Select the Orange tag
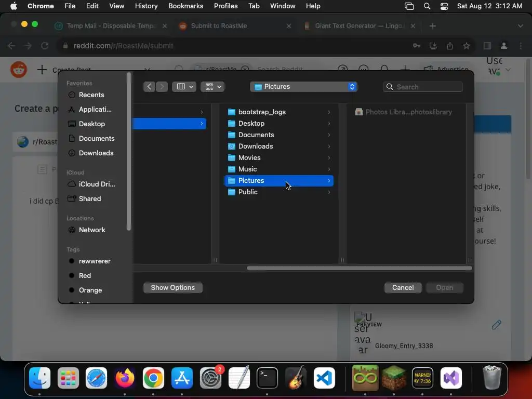Screen dimensions: 532x399 90,290
